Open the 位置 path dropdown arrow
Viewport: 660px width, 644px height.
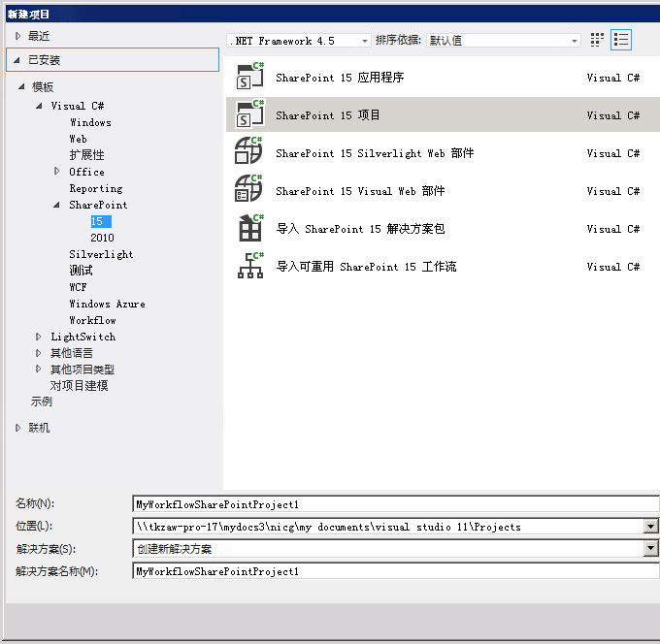click(x=650, y=527)
